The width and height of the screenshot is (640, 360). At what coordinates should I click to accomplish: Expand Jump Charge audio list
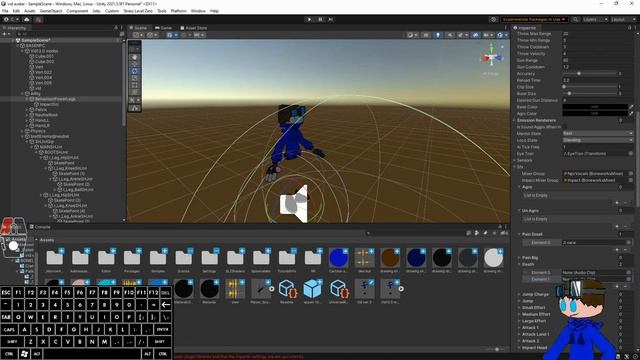tap(519, 294)
